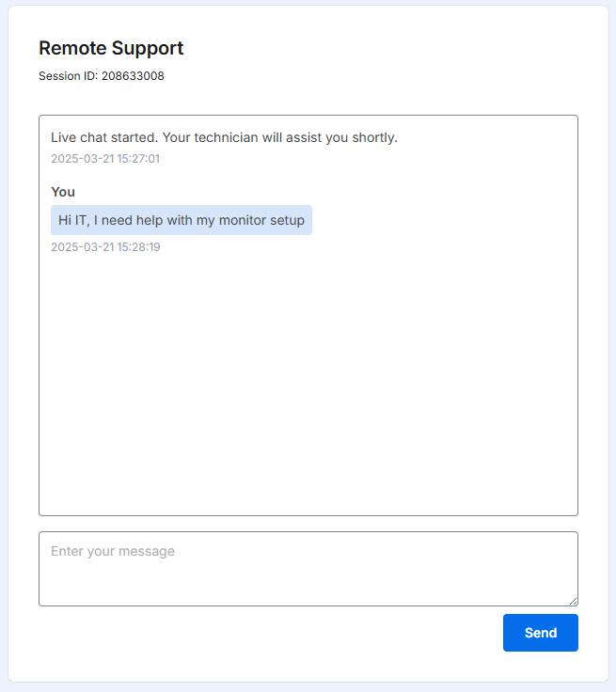This screenshot has width=616, height=692.
Task: Click the 15:28:19 message timestamp
Action: [105, 246]
